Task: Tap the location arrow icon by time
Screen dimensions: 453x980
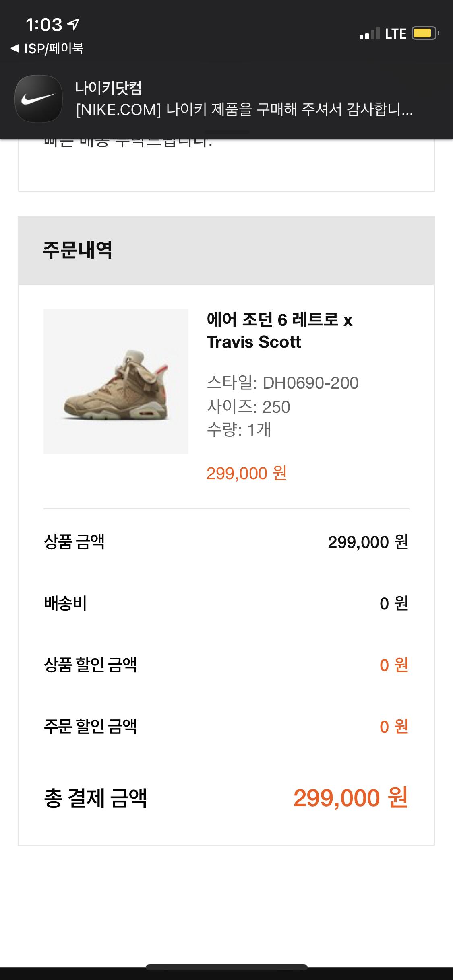Action: pyautogui.click(x=73, y=25)
